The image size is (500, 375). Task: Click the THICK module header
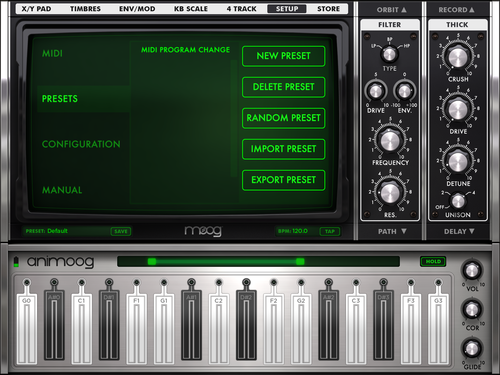(x=457, y=25)
